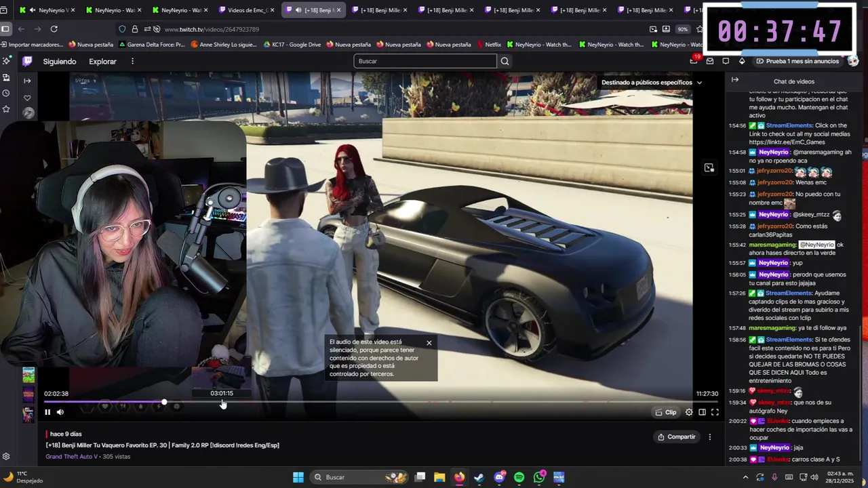Focus the Twitch Buscar search field
The image size is (868, 488).
[425, 61]
